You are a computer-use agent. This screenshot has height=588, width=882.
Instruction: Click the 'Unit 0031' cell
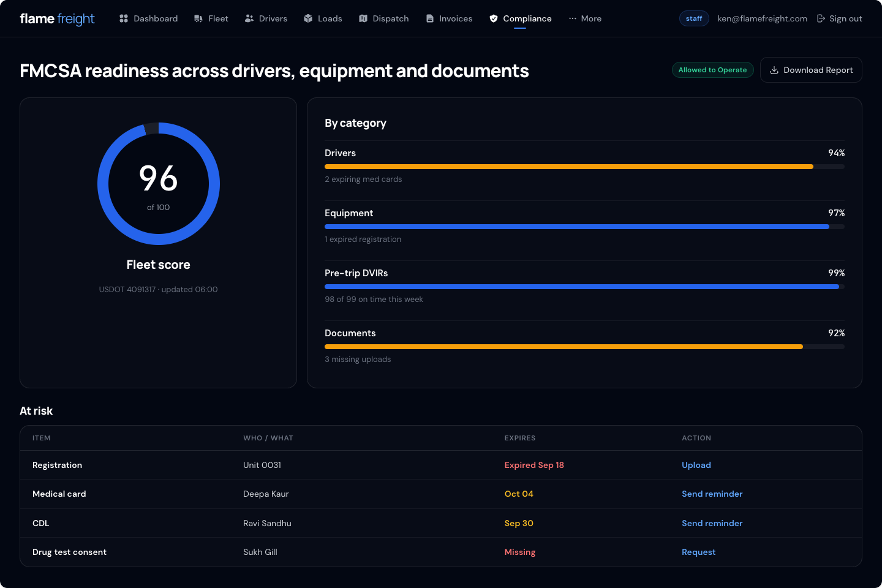tap(262, 465)
